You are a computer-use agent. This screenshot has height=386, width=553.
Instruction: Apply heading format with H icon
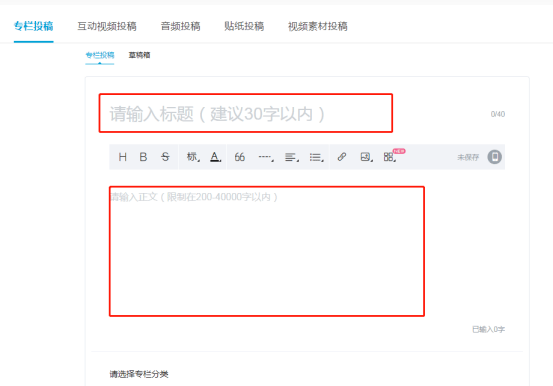(122, 157)
